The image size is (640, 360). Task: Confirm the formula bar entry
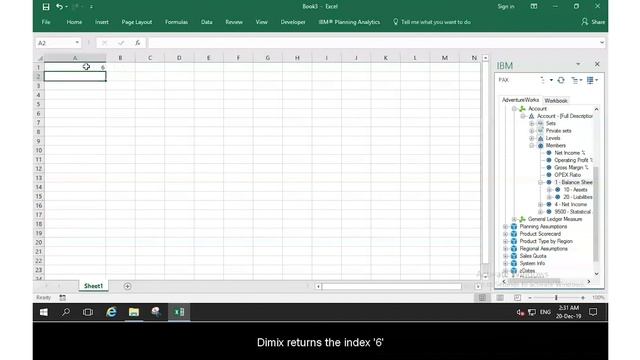[121, 43]
